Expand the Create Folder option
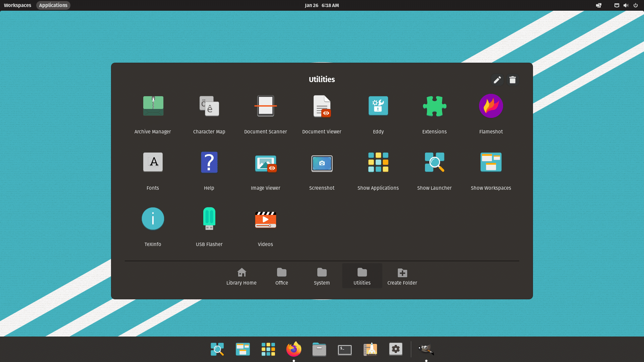Viewport: 644px width, 362px height. click(x=402, y=276)
